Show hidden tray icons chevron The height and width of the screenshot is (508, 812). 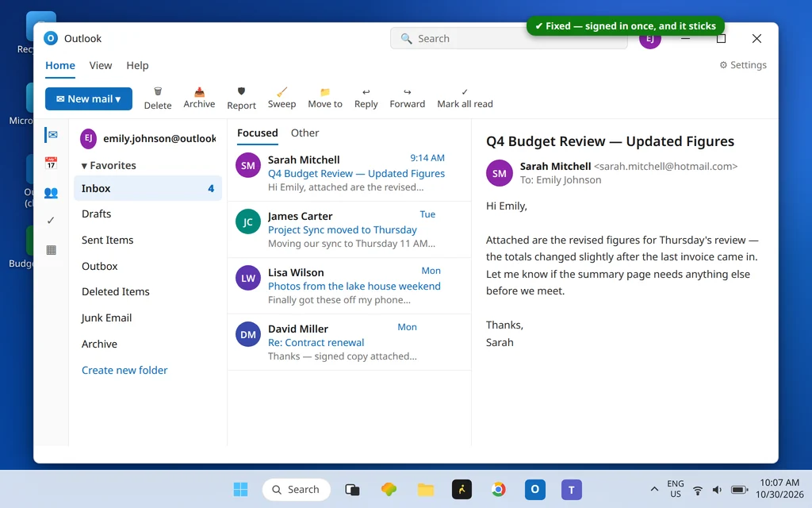pos(654,489)
